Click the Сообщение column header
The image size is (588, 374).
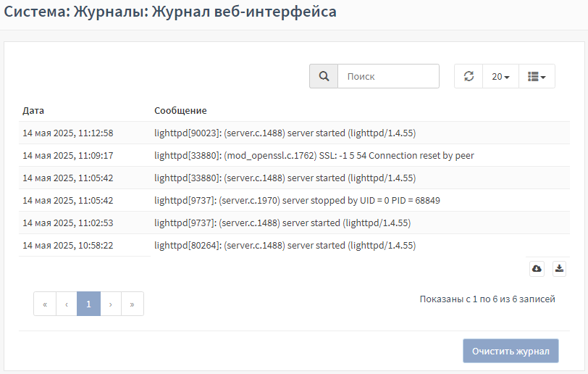[180, 110]
